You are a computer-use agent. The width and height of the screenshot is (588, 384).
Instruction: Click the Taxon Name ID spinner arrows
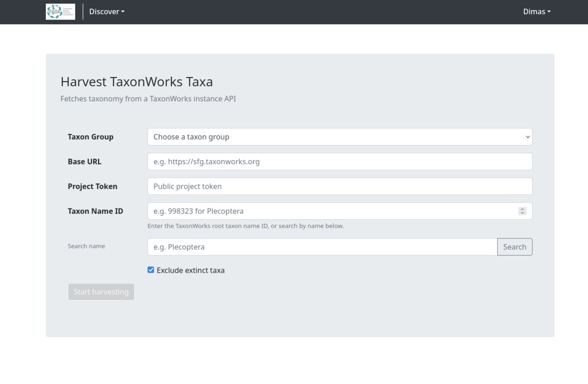(x=522, y=211)
